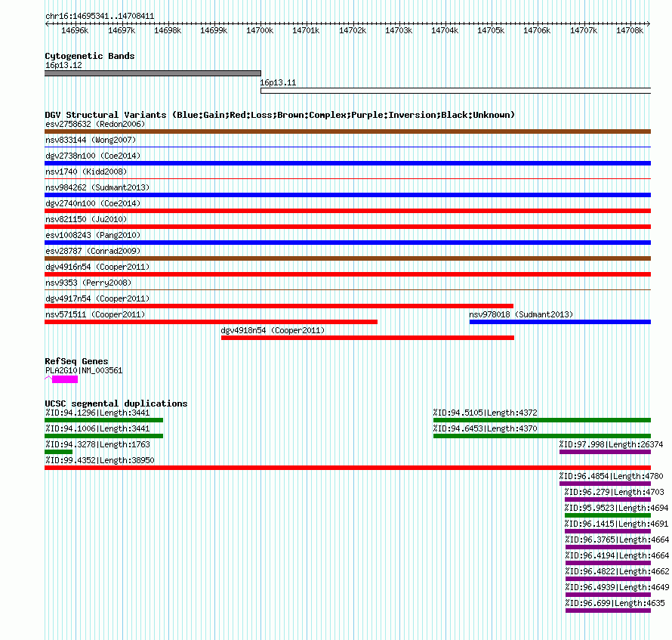
Task: Click the nsv821150 (Ju2010) red loss bar
Action: coord(347,227)
